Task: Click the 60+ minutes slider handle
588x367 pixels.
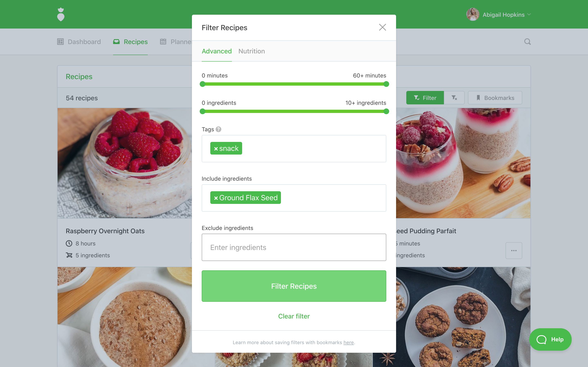Action: 386,84
